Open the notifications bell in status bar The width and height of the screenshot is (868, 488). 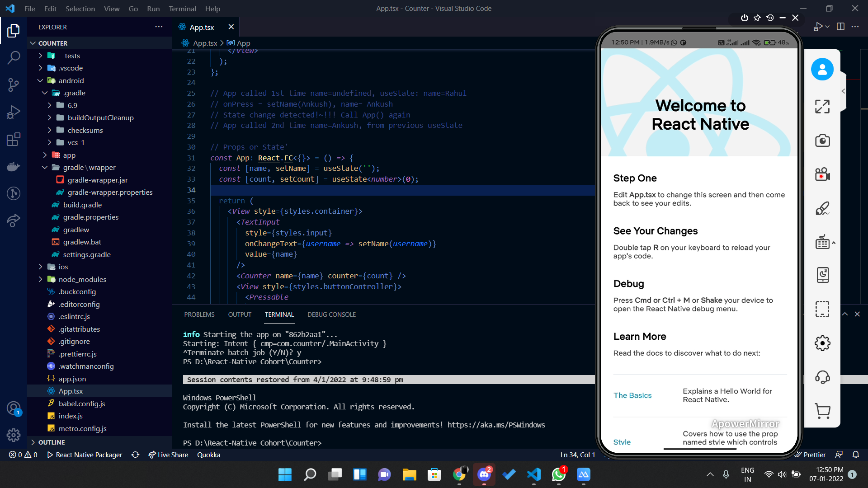point(856,455)
